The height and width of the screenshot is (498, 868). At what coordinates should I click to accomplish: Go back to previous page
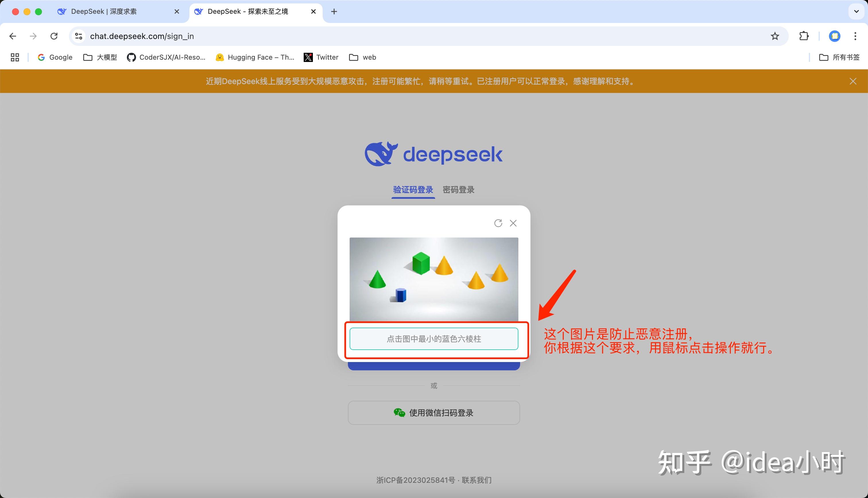coord(13,36)
